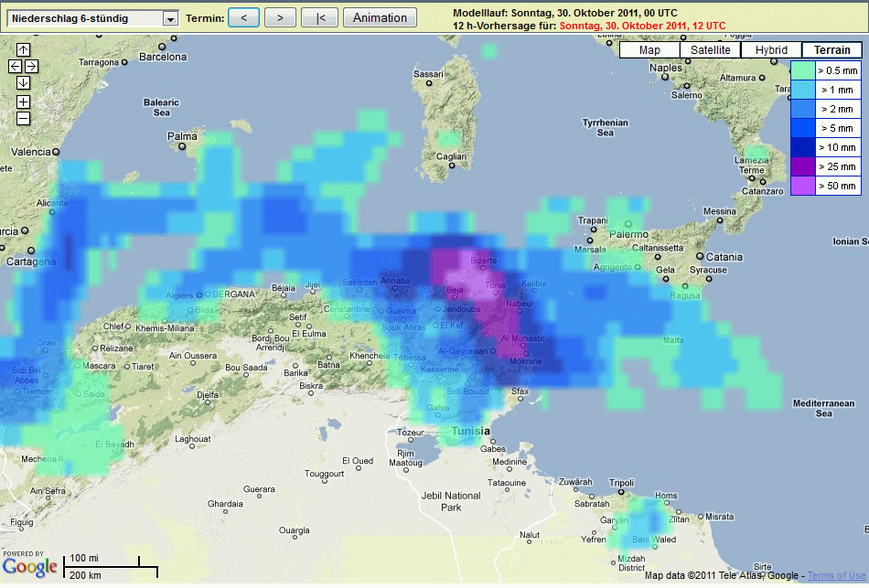Click the Catania city label
This screenshot has width=869, height=588.
pos(724,257)
